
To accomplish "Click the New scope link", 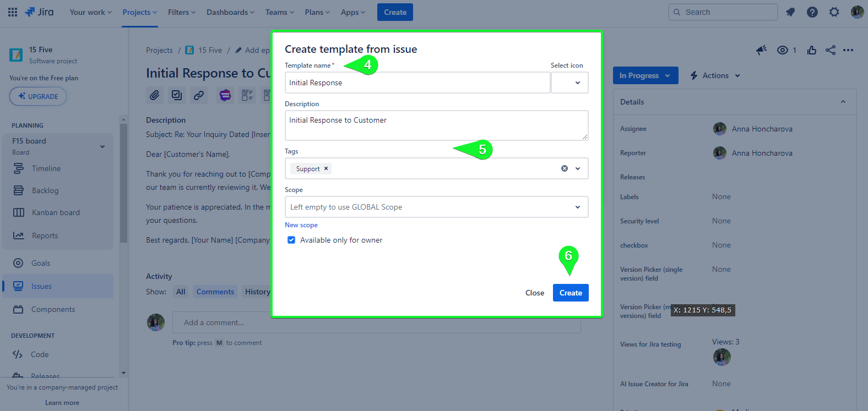I will click(x=301, y=225).
